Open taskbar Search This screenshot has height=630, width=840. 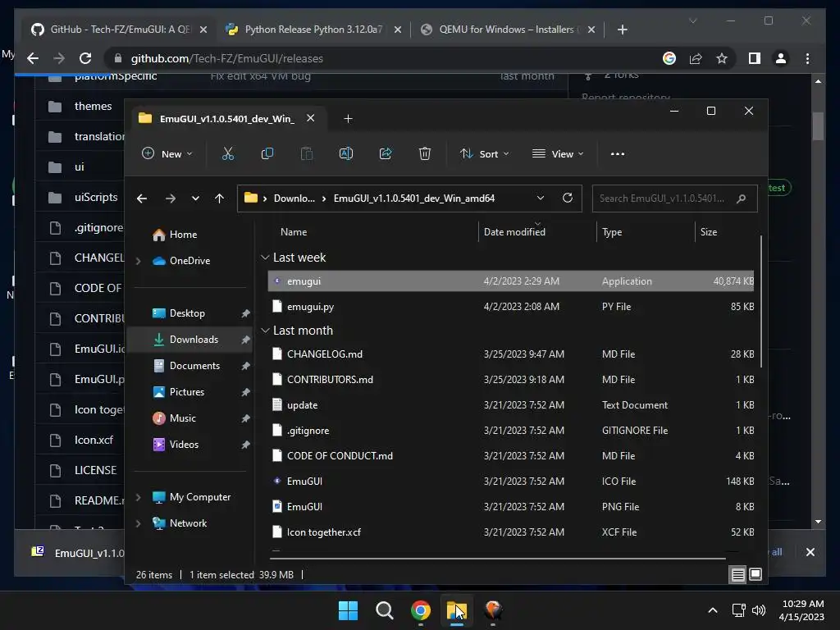[x=384, y=610]
